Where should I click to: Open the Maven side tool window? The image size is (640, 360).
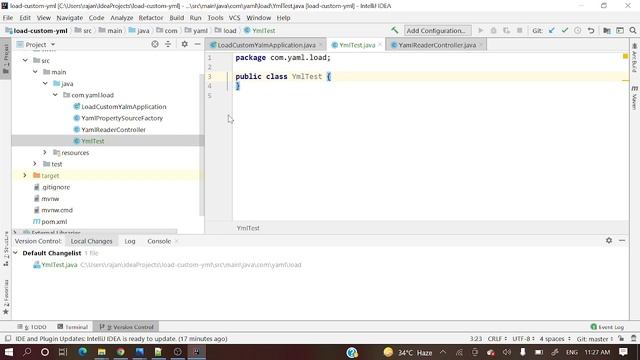pos(635,98)
